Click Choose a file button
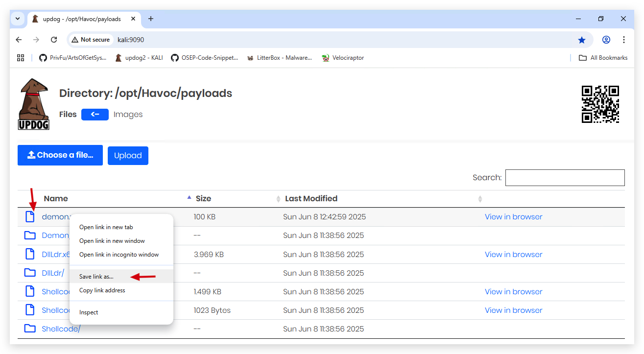644x354 pixels. point(60,155)
